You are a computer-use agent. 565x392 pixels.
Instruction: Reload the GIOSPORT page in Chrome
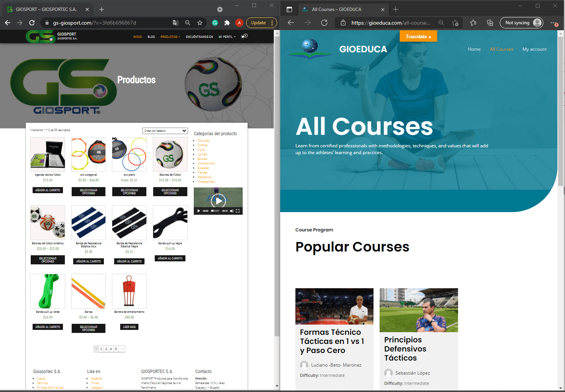[x=32, y=23]
